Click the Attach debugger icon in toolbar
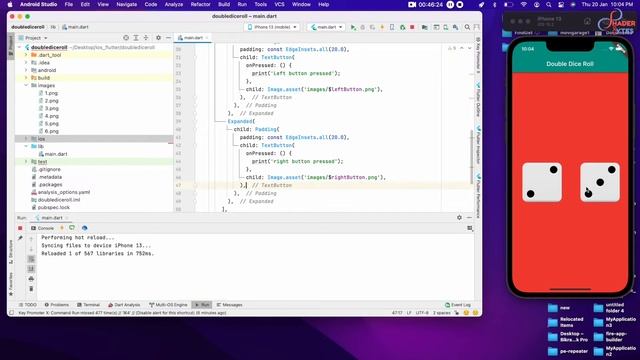 402,27
